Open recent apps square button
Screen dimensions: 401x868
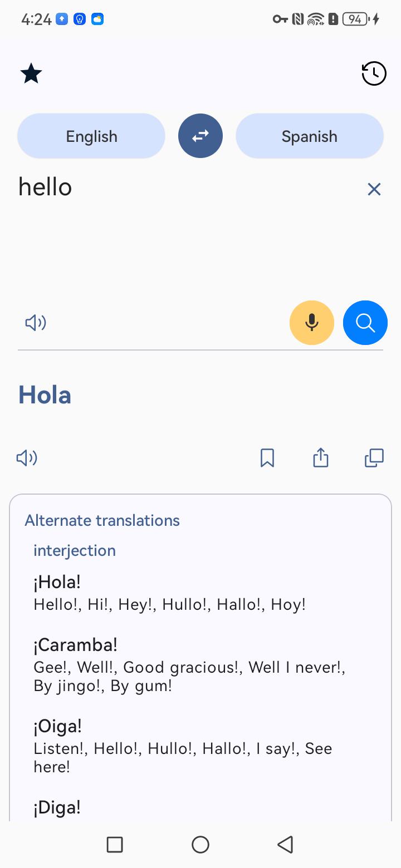tap(115, 845)
